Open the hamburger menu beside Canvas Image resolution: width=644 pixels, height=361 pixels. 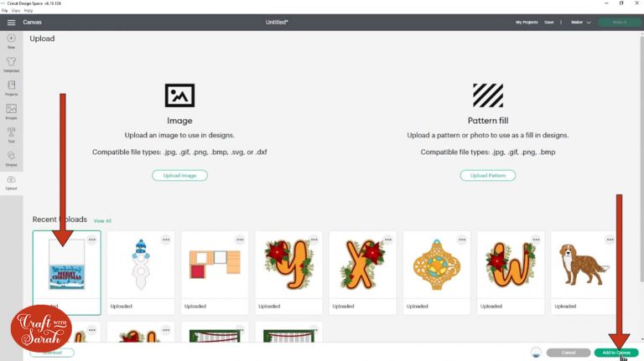coord(11,23)
